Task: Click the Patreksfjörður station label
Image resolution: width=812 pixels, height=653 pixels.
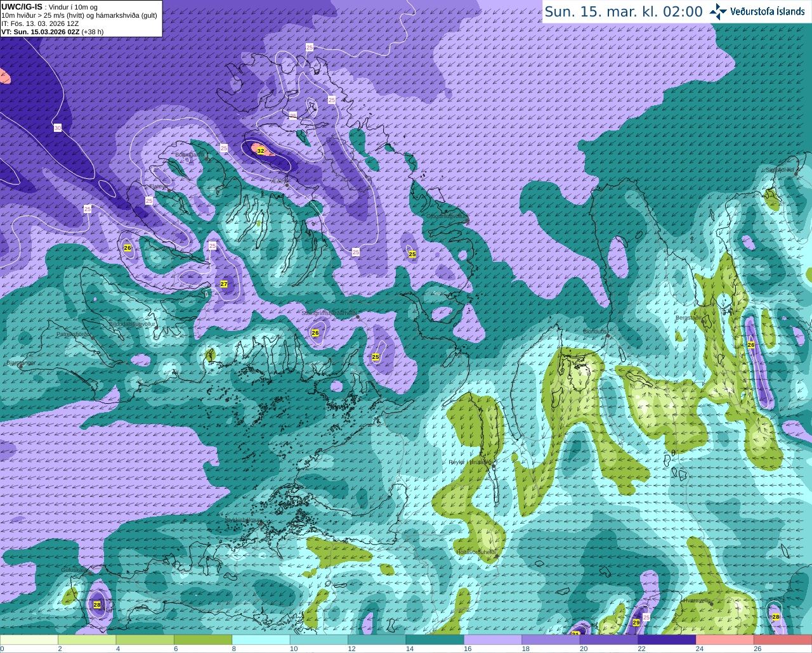Action: click(x=74, y=334)
